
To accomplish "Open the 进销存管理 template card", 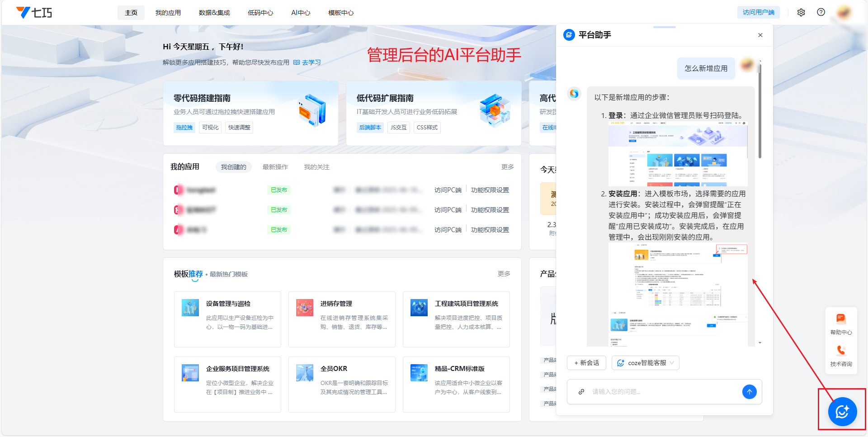I will point(342,319).
